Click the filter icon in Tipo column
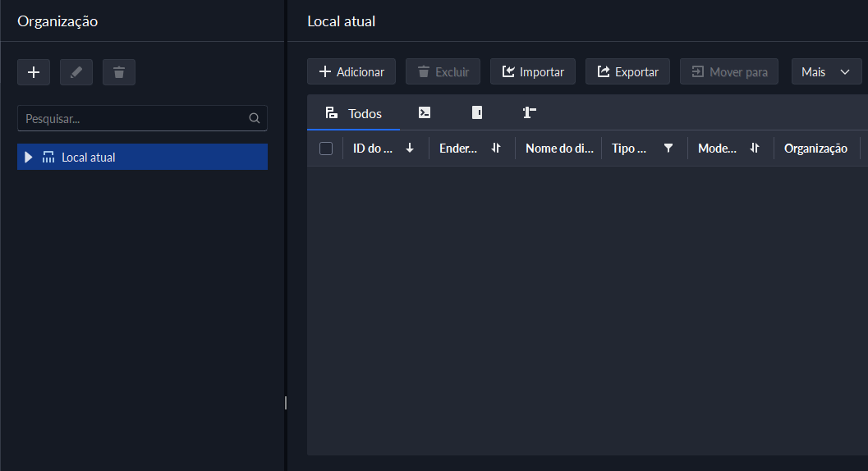This screenshot has width=868, height=471. pyautogui.click(x=668, y=149)
